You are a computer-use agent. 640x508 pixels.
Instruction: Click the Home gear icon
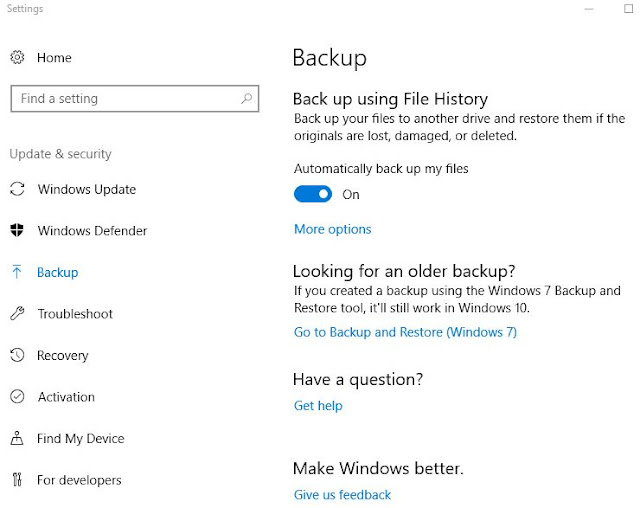[x=17, y=58]
